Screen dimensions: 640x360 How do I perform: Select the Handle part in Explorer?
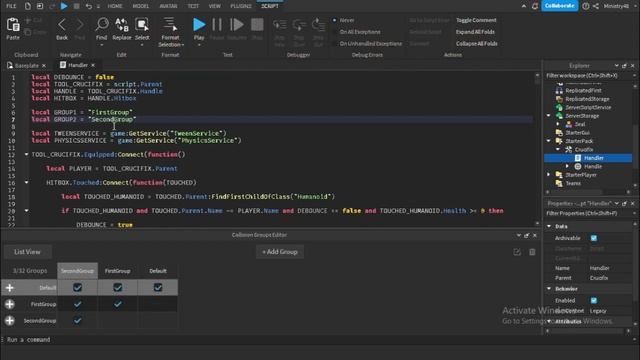[593, 167]
